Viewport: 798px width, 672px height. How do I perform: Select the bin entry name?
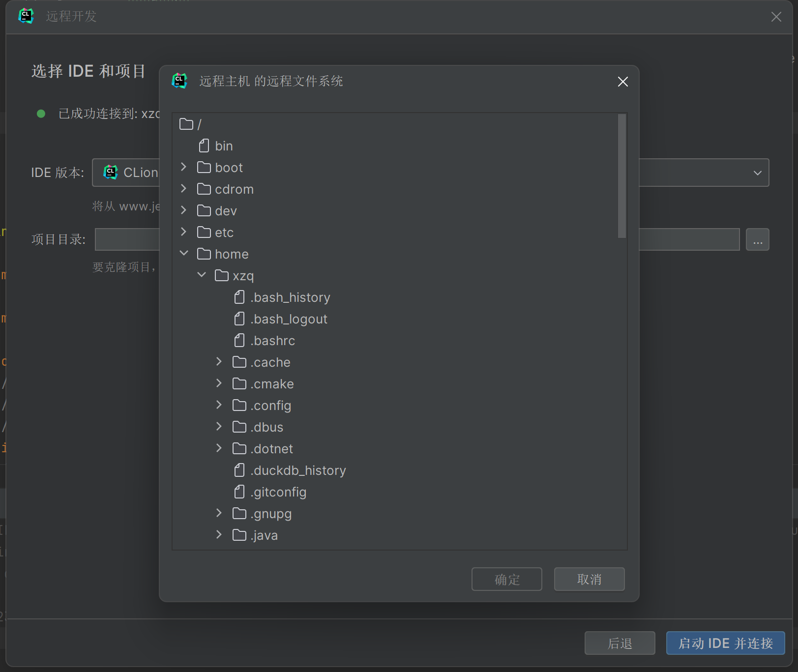point(224,146)
